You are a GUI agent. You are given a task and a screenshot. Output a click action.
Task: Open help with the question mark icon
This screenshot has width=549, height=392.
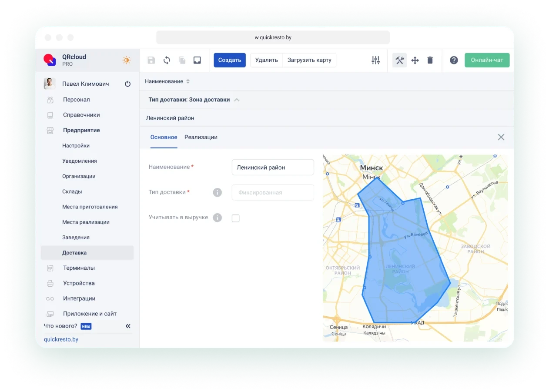pos(454,60)
